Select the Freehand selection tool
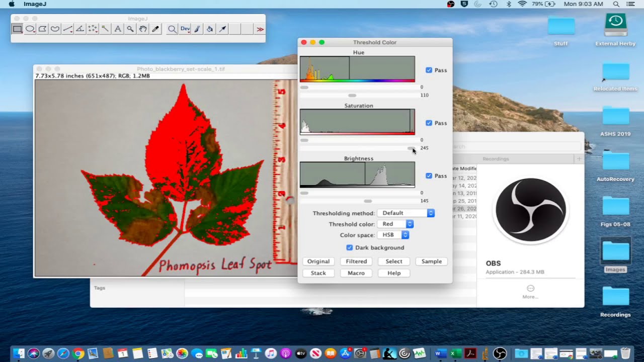The height and width of the screenshot is (362, 644). [55, 29]
